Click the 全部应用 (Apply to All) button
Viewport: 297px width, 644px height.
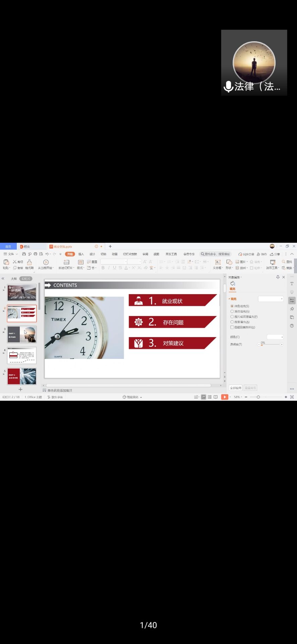click(235, 388)
